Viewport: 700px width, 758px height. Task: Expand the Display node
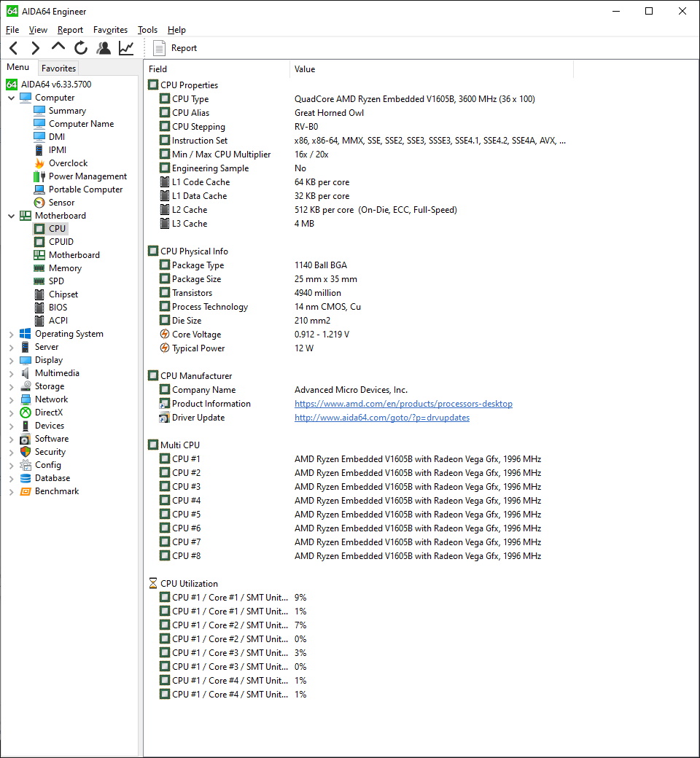point(11,360)
